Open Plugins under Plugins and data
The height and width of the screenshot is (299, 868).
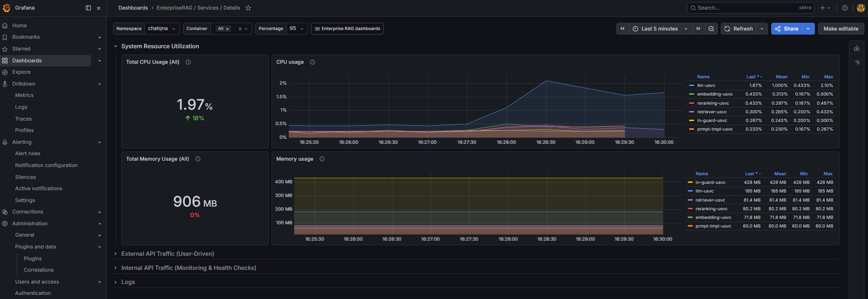click(33, 258)
